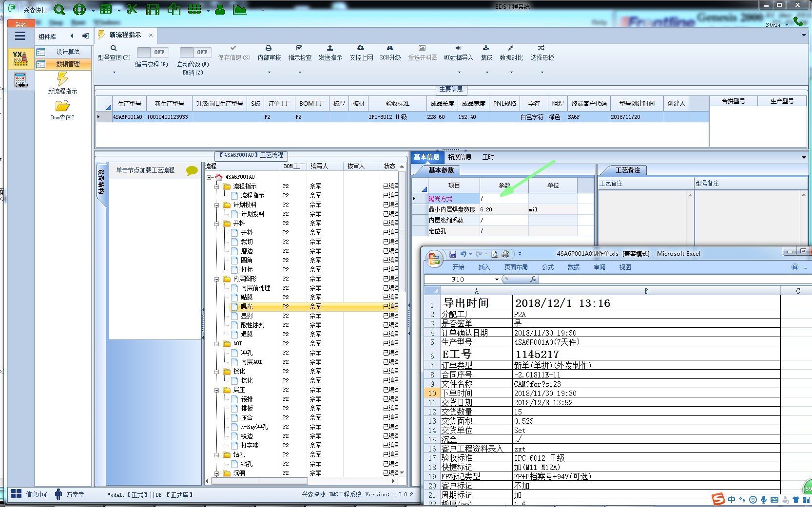The width and height of the screenshot is (812, 507).
Task: Click the green scissors icon in title bar
Action: (x=132, y=9)
